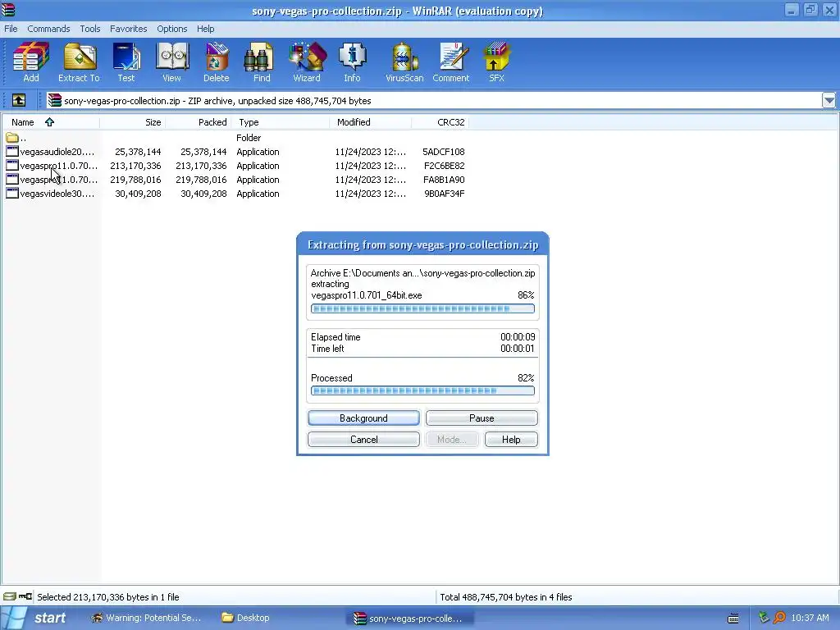Click the vegasvideole30 file icon

point(12,194)
